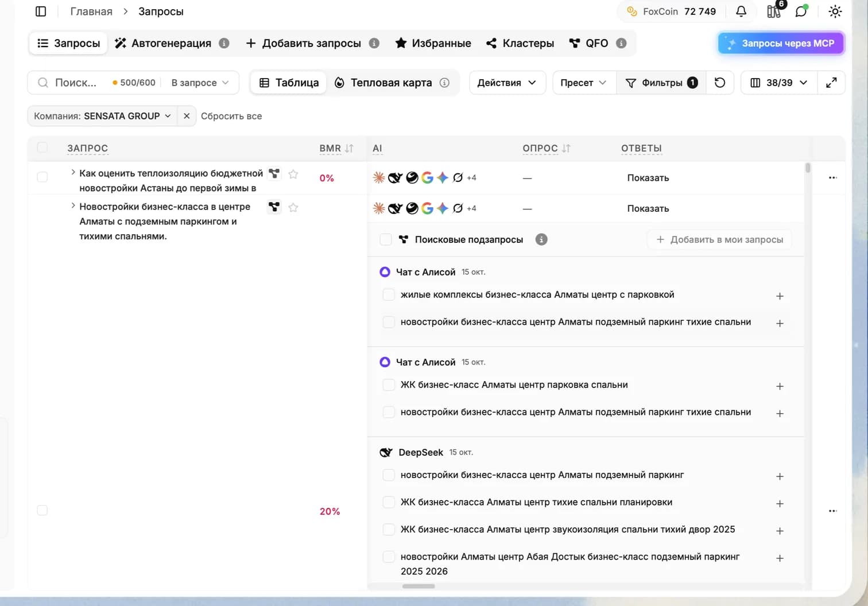The height and width of the screenshot is (606, 868).
Task: Click Добавить в мои запросы
Action: click(720, 239)
